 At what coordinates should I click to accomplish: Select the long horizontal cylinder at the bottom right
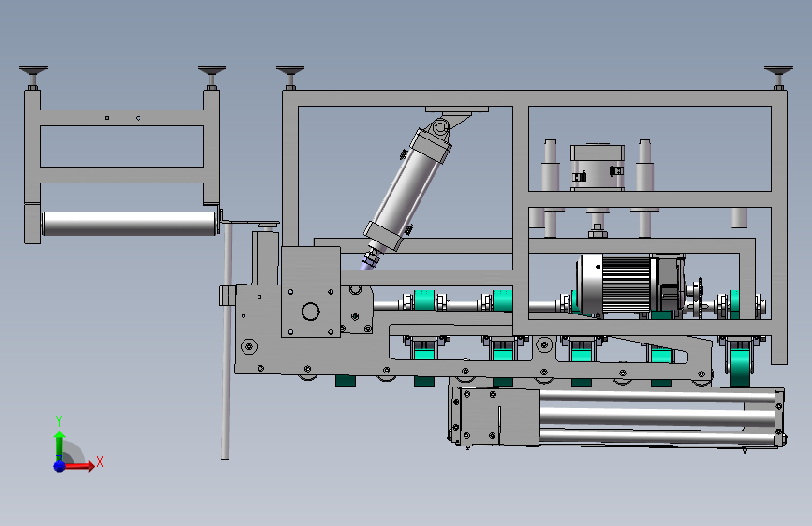pyautogui.click(x=657, y=416)
